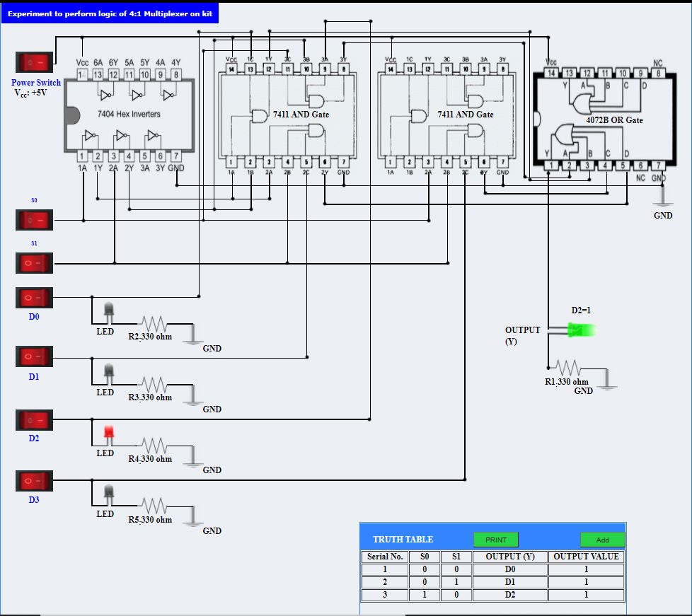Flip the S0 select switch
This screenshot has width=692, height=616.
[33, 219]
